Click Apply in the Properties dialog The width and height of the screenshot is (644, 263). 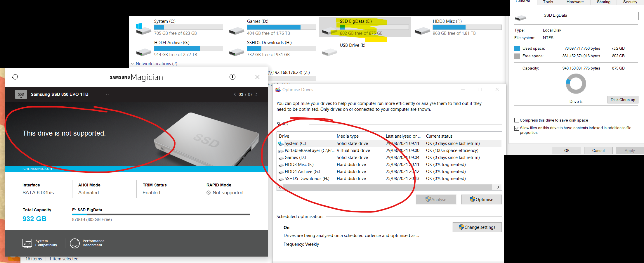(630, 150)
